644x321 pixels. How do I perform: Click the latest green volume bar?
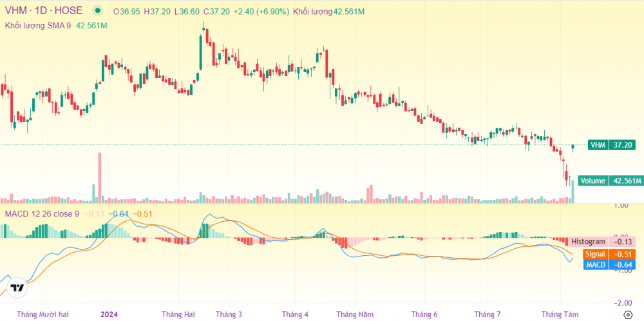[x=573, y=191]
